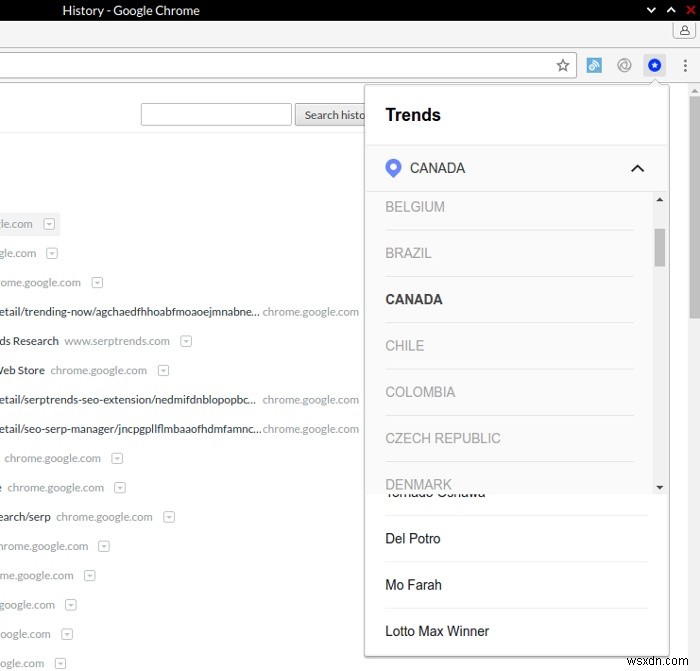Viewport: 700px width, 671px height.
Task: Collapse the CANADA country selector chevron
Action: [x=638, y=169]
